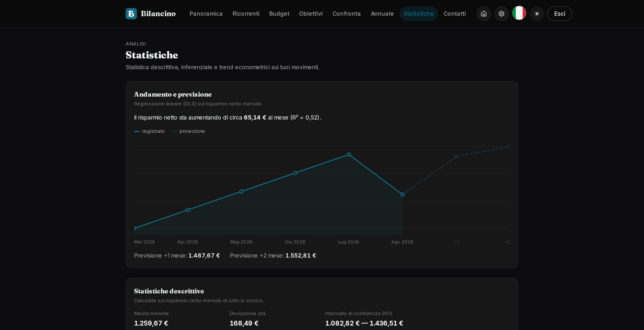The image size is (644, 330).
Task: Toggle light theme with the sun icon
Action: [537, 13]
